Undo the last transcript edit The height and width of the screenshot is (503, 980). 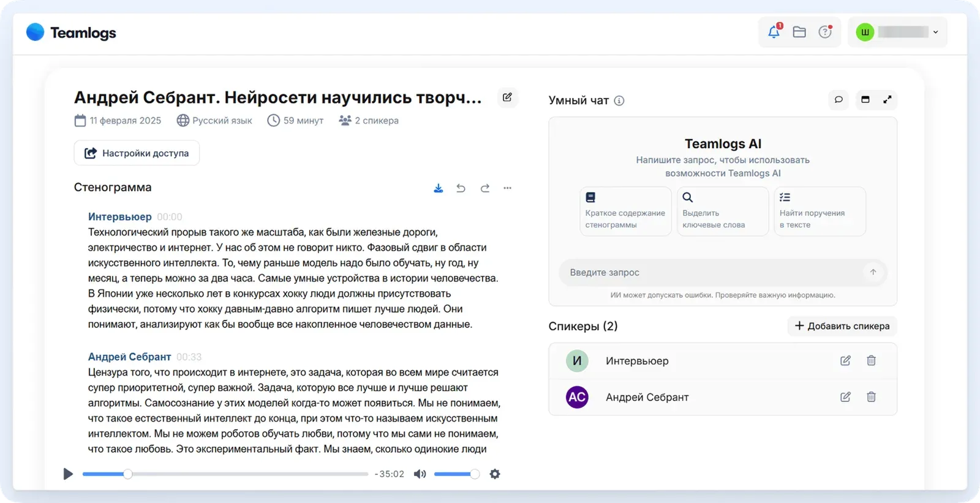(x=461, y=188)
